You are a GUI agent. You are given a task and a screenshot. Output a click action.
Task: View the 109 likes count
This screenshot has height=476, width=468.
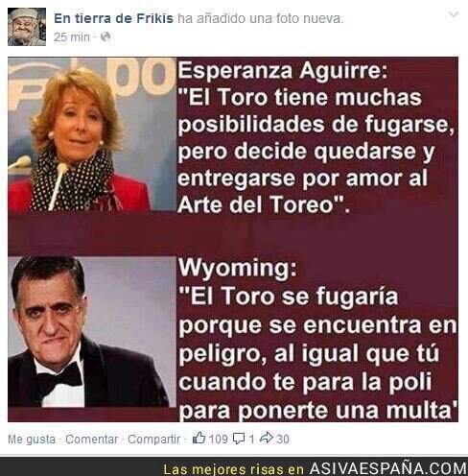point(219,439)
